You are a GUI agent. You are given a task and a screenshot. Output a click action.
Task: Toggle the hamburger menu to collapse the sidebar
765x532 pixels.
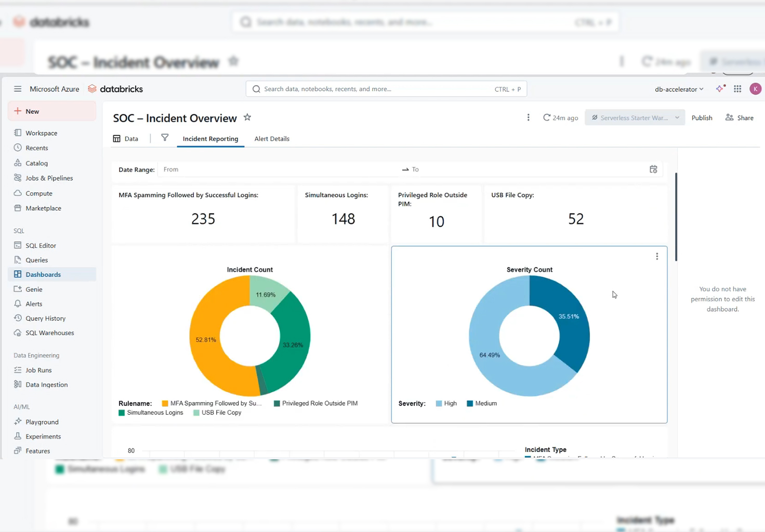17,88
